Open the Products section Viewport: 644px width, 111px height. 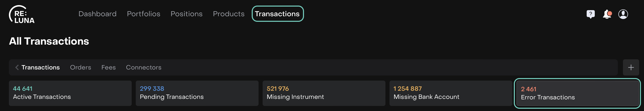[229, 14]
